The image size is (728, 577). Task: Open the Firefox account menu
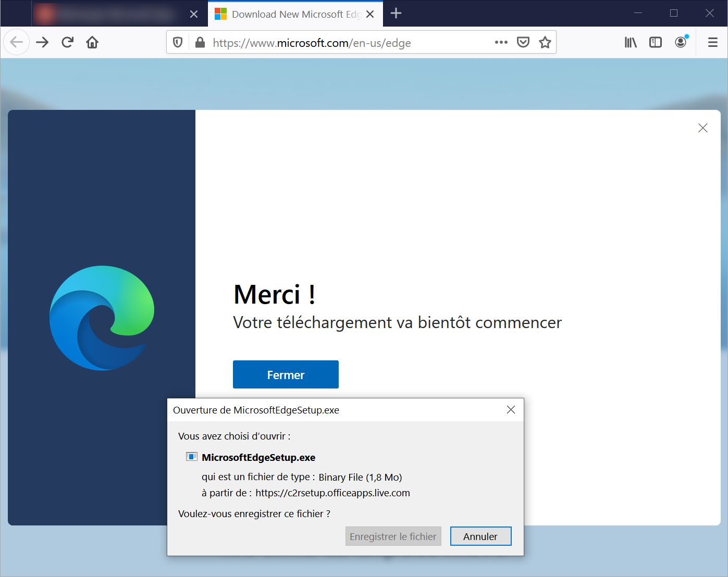click(681, 42)
